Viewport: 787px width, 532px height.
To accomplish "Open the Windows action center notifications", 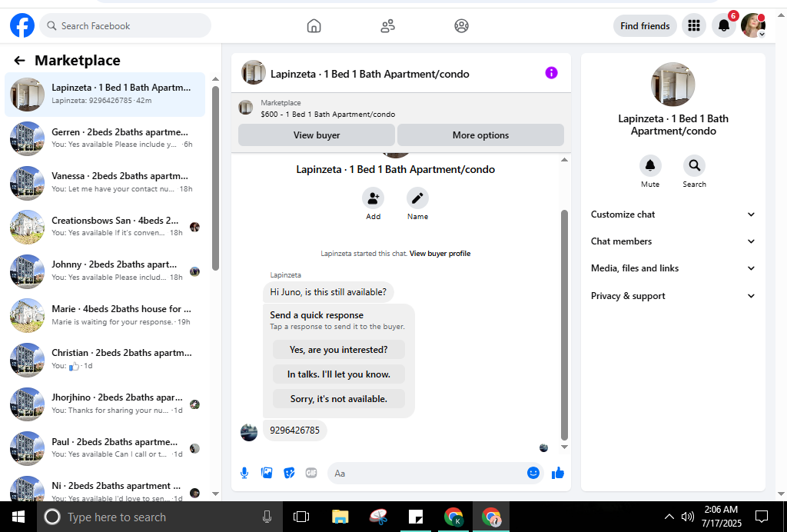I will (762, 517).
